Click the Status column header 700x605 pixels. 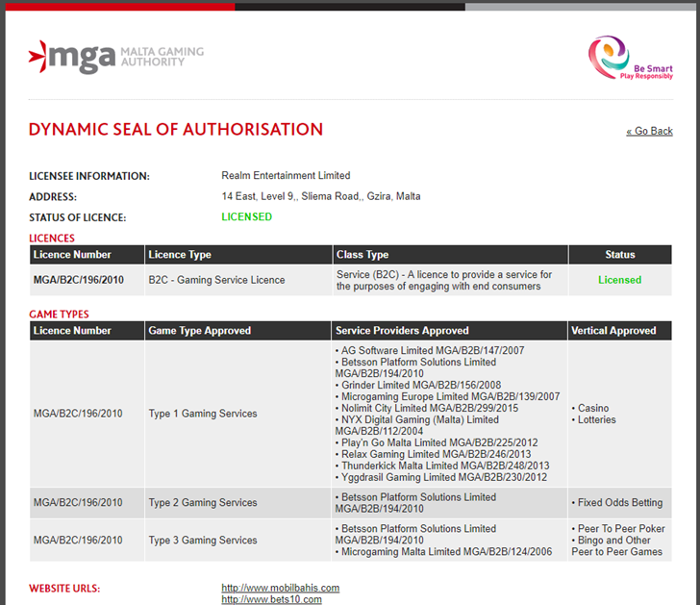coord(619,255)
